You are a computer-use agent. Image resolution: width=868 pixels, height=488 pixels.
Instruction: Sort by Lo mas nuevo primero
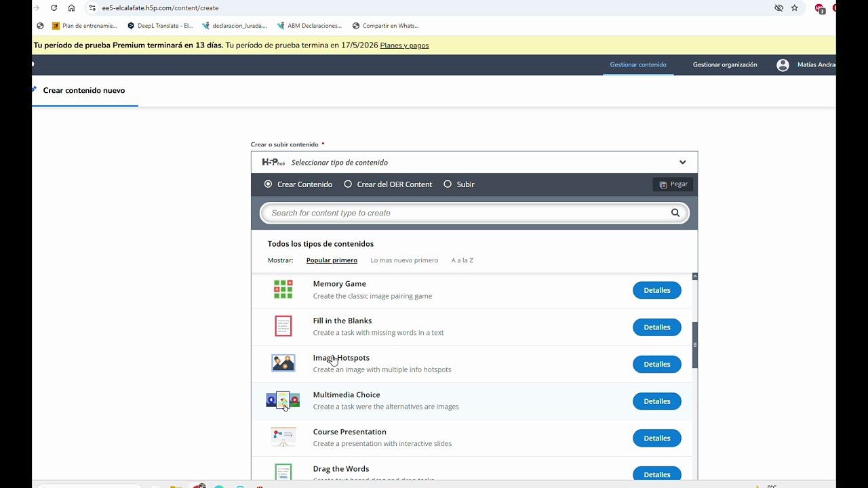click(404, 260)
